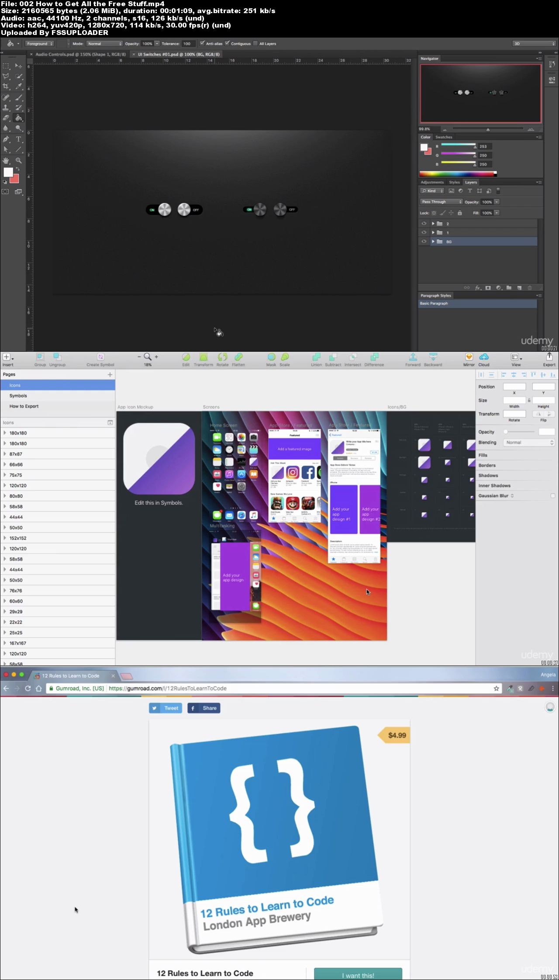Click the fx layer style icon
The width and height of the screenshot is (559, 980).
point(478,287)
